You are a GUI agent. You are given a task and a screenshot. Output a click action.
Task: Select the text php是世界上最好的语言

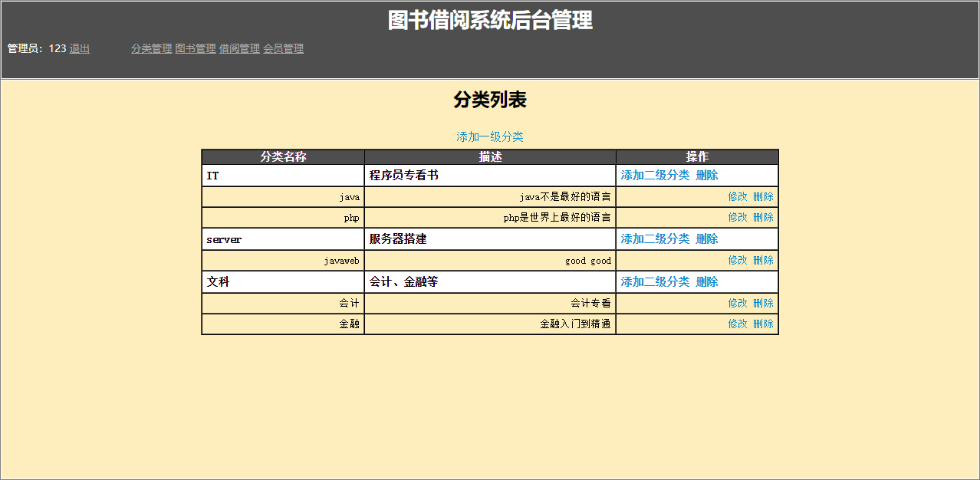pyautogui.click(x=557, y=218)
